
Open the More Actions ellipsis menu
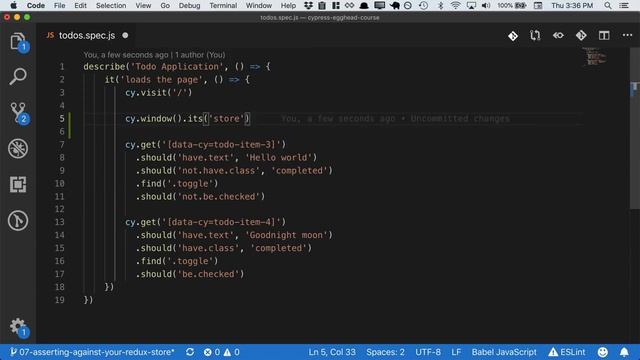click(627, 36)
